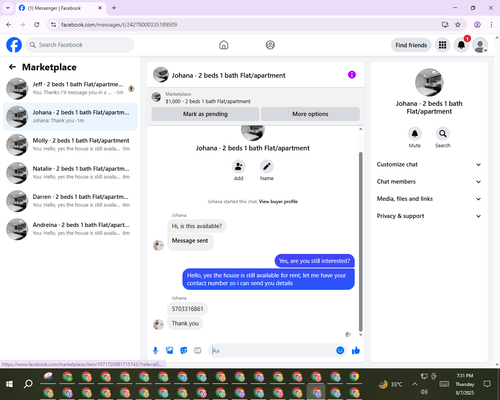
Task: Reload the page in the browser
Action: (x=37, y=24)
